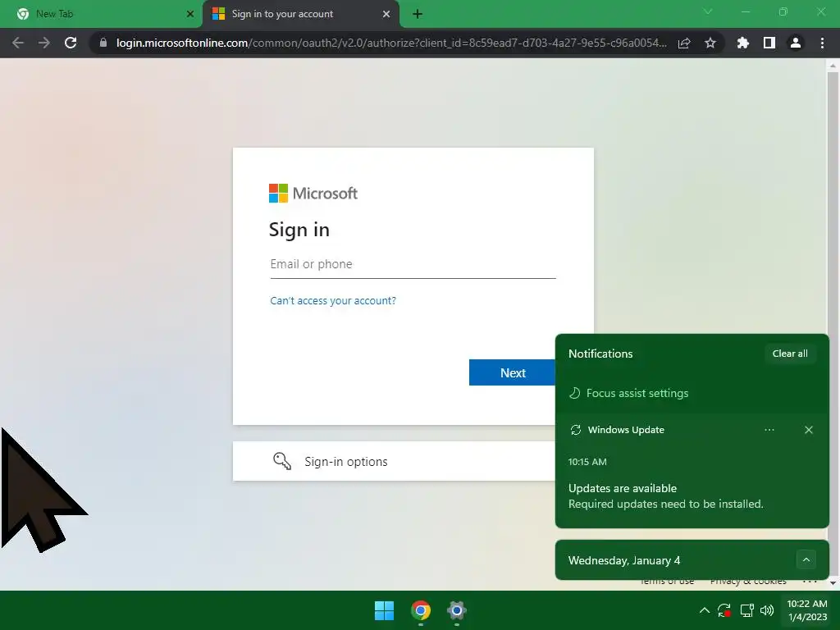Share this page from the address bar
This screenshot has width=840, height=630.
point(684,43)
